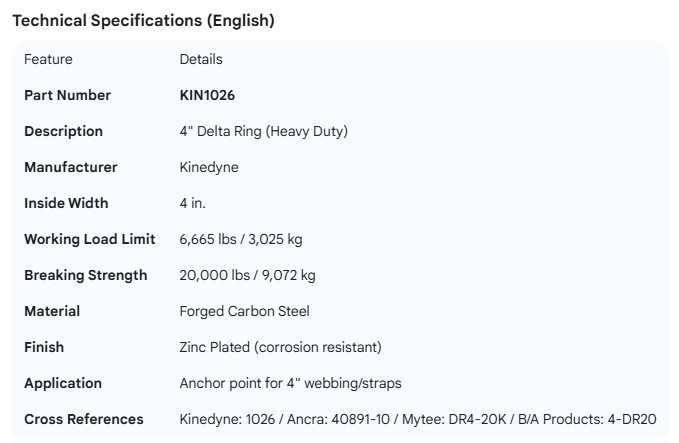The image size is (679, 443).
Task: Click the Cross References details text
Action: click(417, 419)
